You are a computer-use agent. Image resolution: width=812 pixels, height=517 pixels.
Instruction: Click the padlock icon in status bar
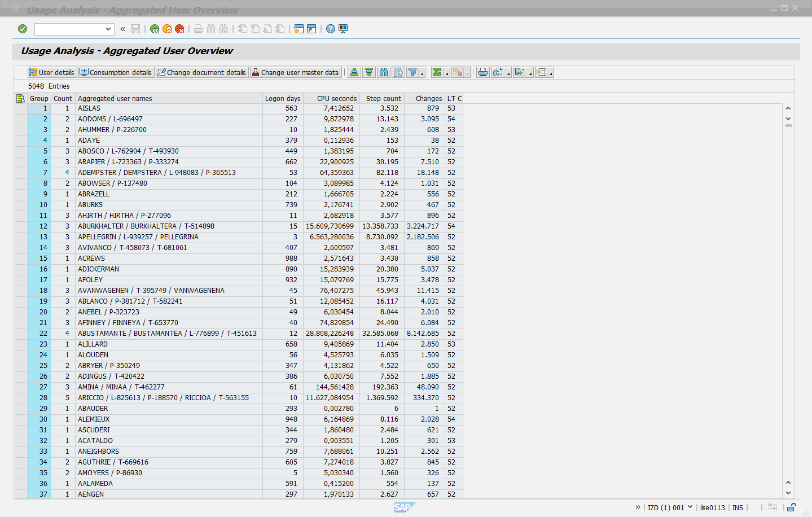[792, 507]
